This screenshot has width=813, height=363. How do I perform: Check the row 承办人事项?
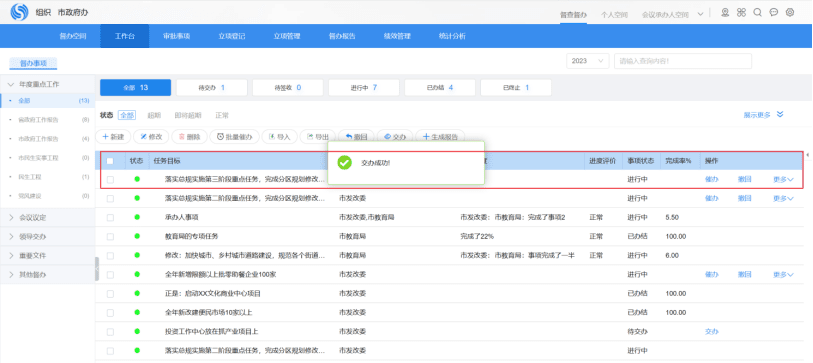tap(110, 217)
